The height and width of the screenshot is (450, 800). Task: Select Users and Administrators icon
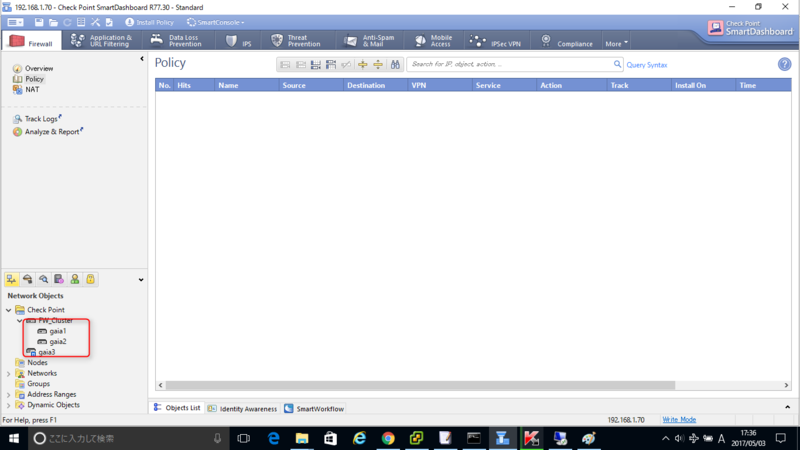click(x=75, y=279)
